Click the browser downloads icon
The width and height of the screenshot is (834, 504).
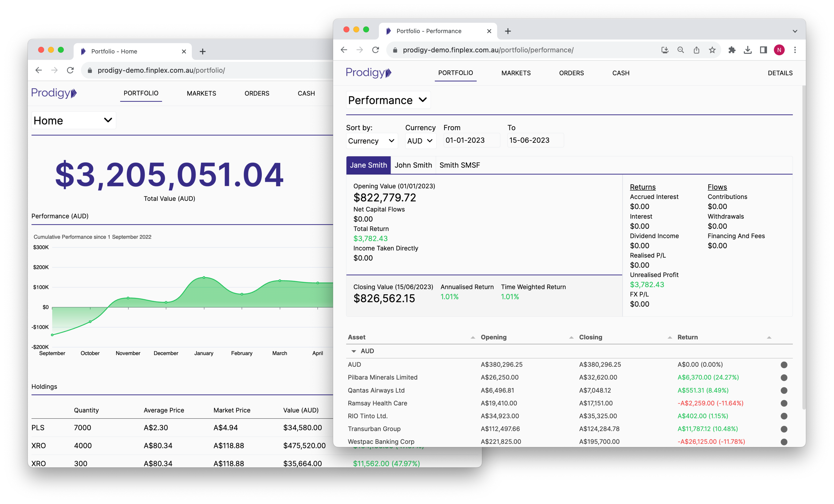[x=748, y=50]
